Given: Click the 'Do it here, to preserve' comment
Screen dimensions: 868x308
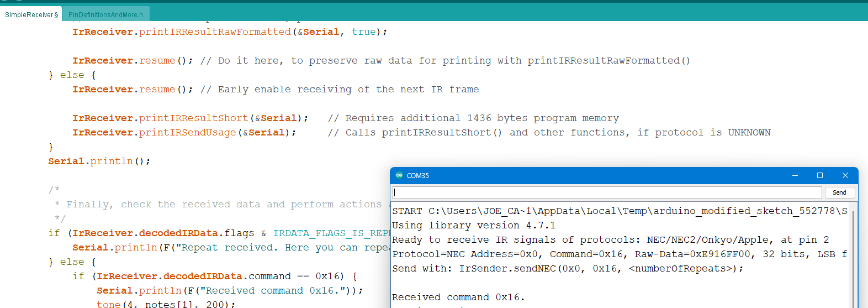Looking at the screenshot, I should click(x=445, y=60).
